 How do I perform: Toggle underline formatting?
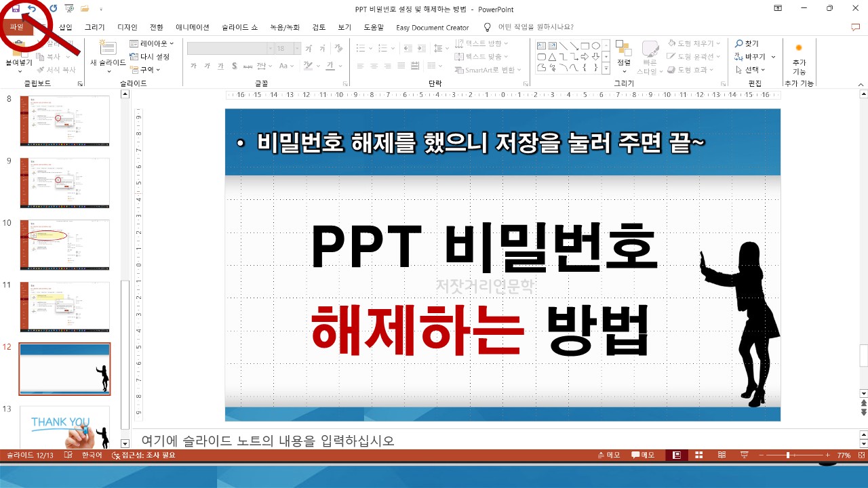[x=220, y=66]
